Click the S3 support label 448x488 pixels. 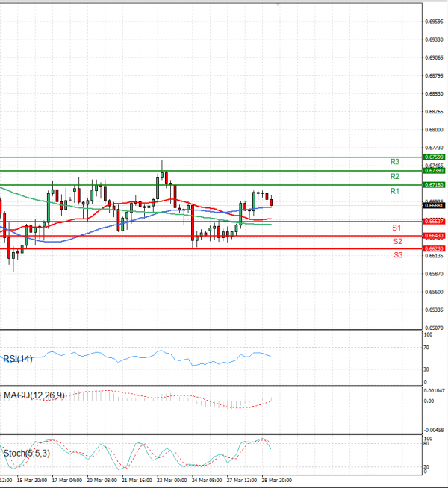click(398, 255)
